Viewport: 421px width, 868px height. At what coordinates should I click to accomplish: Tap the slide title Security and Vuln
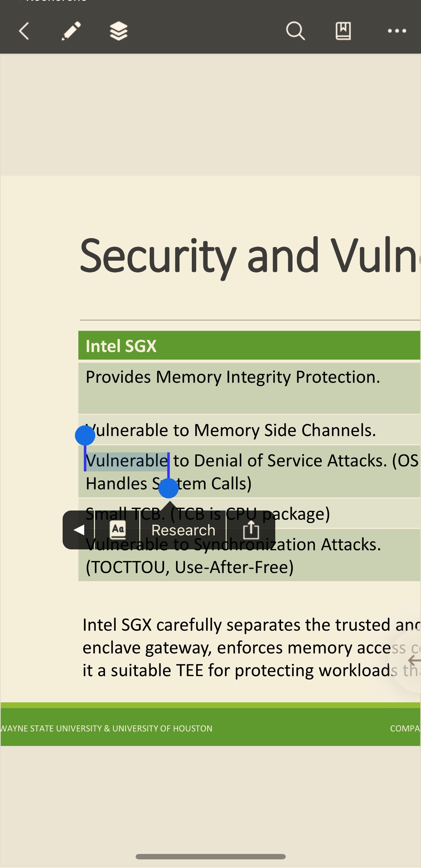pos(250,256)
